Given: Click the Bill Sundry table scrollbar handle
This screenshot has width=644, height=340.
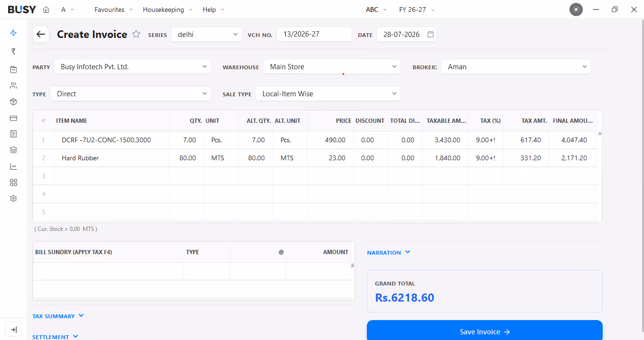Looking at the screenshot, I should 353,266.
